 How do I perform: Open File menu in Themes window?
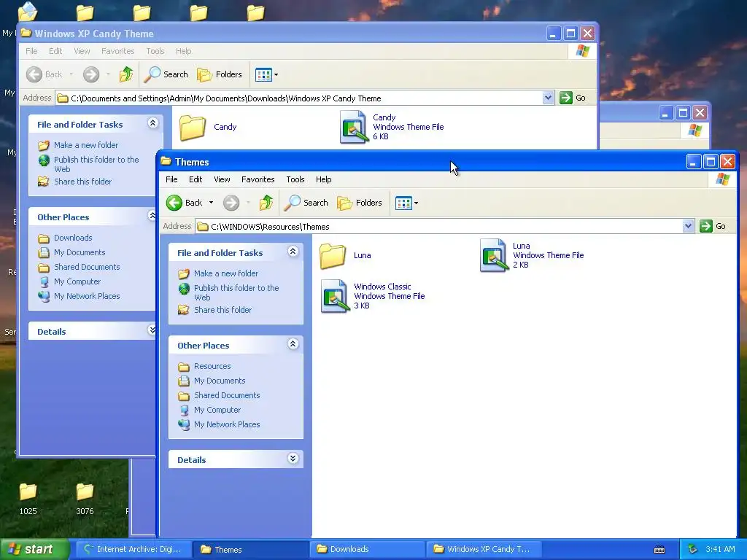click(x=171, y=179)
